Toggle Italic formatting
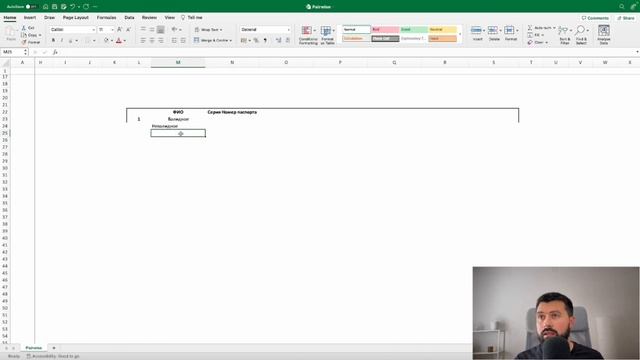Screen dimensions: 640x360 click(62, 40)
